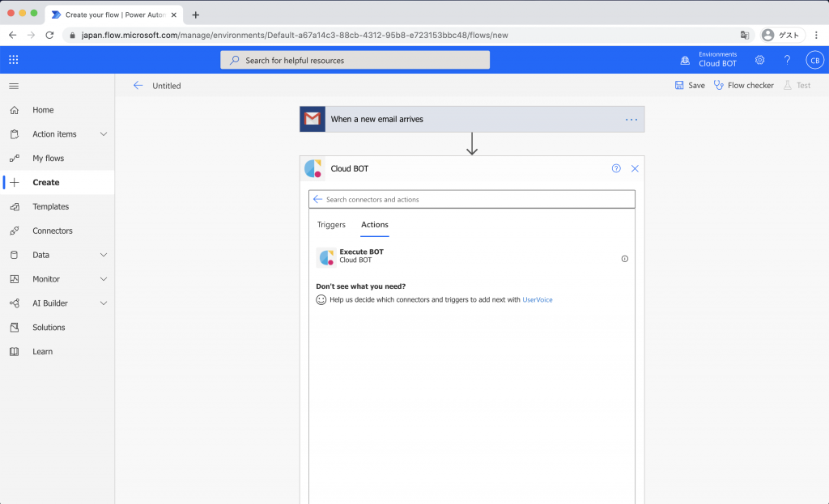This screenshot has height=504, width=829.
Task: Click the Test button
Action: [x=797, y=86]
